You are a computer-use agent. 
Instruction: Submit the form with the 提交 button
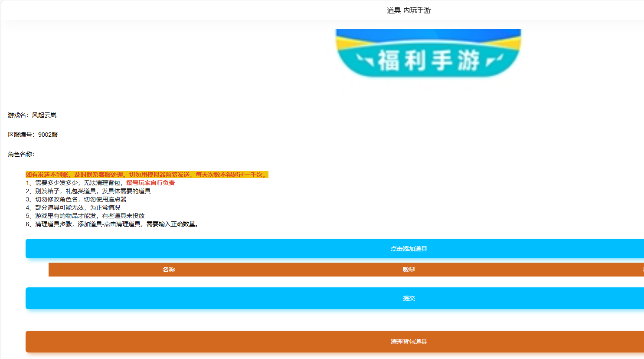[409, 298]
